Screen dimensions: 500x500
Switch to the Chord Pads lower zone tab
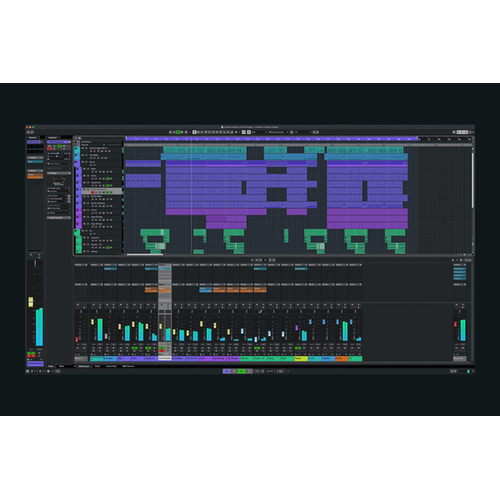(111, 366)
